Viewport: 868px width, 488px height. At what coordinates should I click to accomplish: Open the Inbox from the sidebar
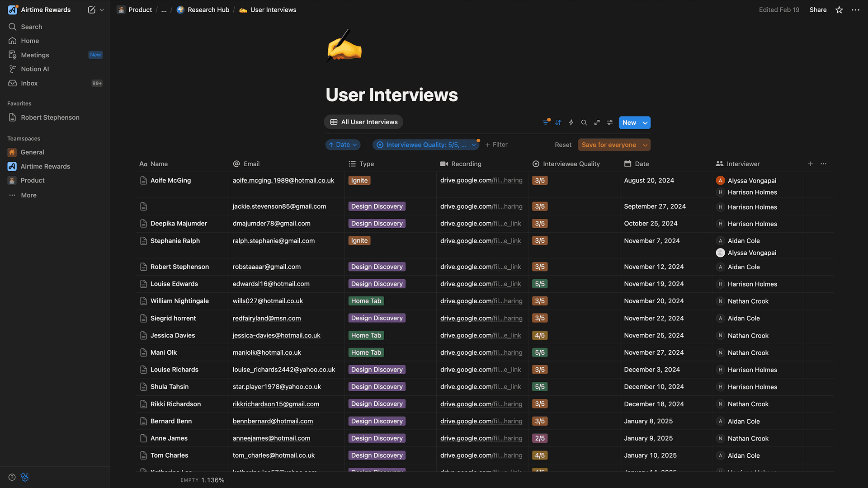pos(29,83)
